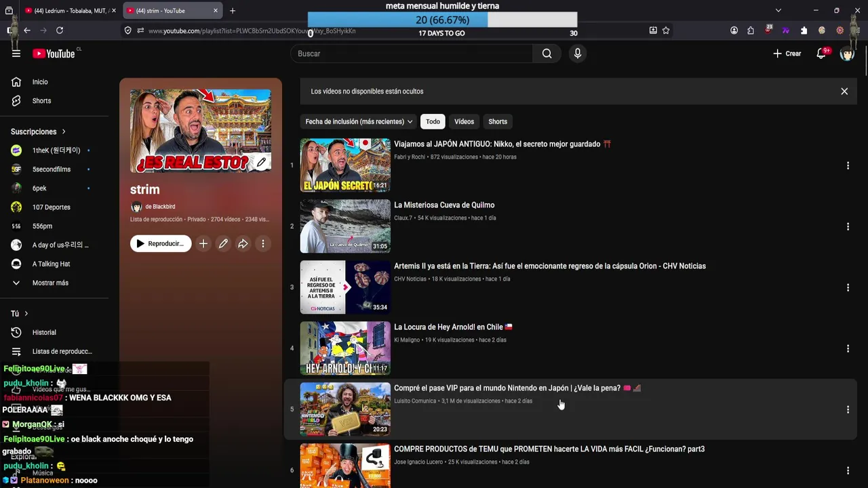Image resolution: width=868 pixels, height=488 pixels.
Task: Expand the Tú section chevron
Action: point(26,313)
